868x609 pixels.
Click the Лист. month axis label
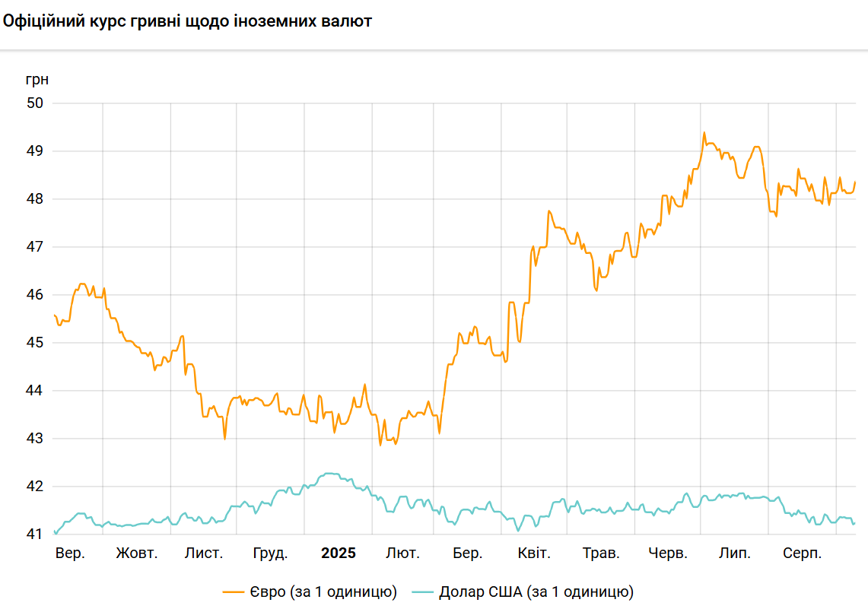[204, 553]
